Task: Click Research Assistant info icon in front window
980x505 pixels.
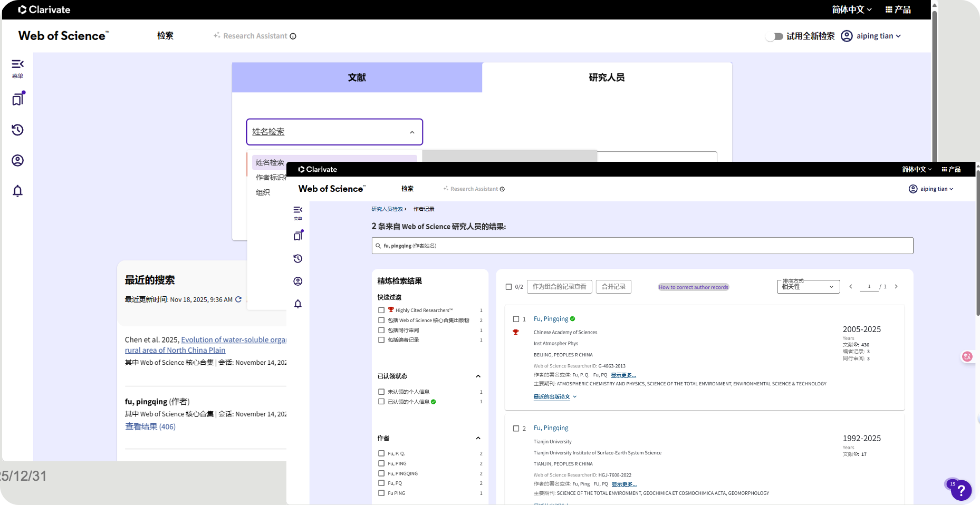Action: click(502, 189)
